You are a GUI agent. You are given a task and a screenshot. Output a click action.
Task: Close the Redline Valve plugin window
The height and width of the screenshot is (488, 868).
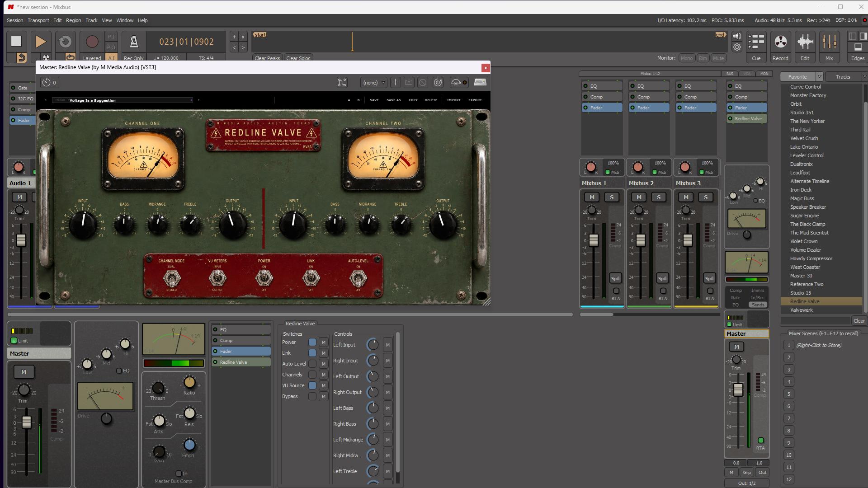point(486,68)
